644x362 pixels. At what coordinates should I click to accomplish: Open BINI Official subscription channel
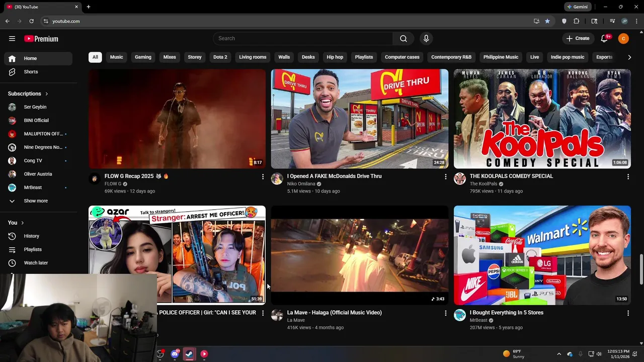[38, 121]
